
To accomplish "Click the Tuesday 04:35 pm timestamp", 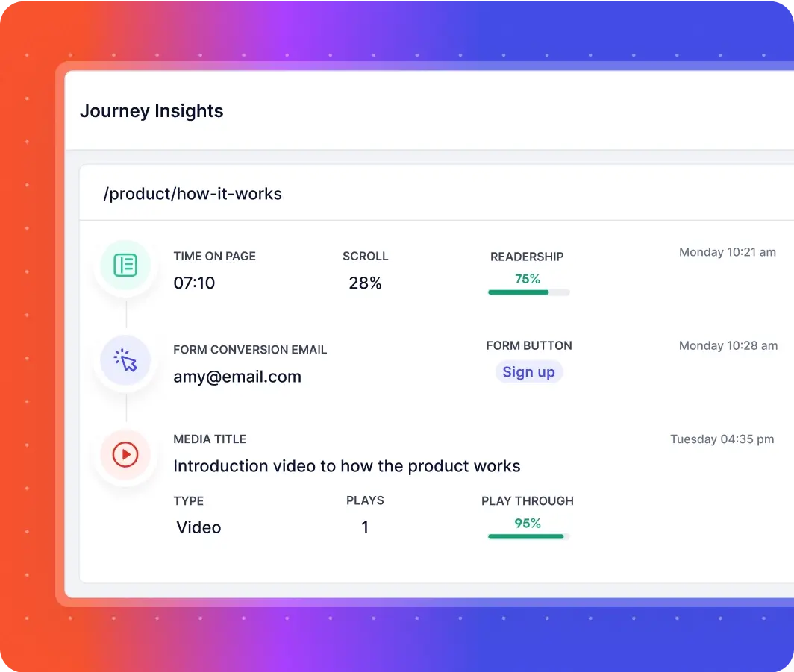I will click(722, 439).
